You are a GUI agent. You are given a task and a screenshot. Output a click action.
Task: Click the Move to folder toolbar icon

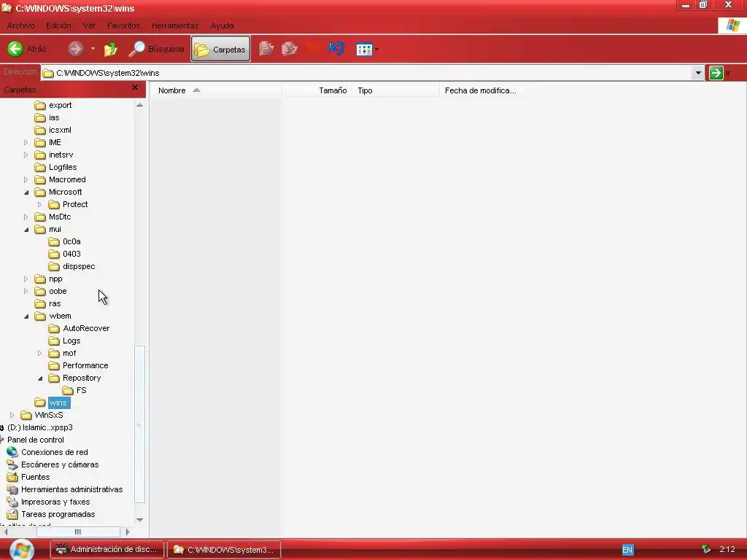(266, 49)
